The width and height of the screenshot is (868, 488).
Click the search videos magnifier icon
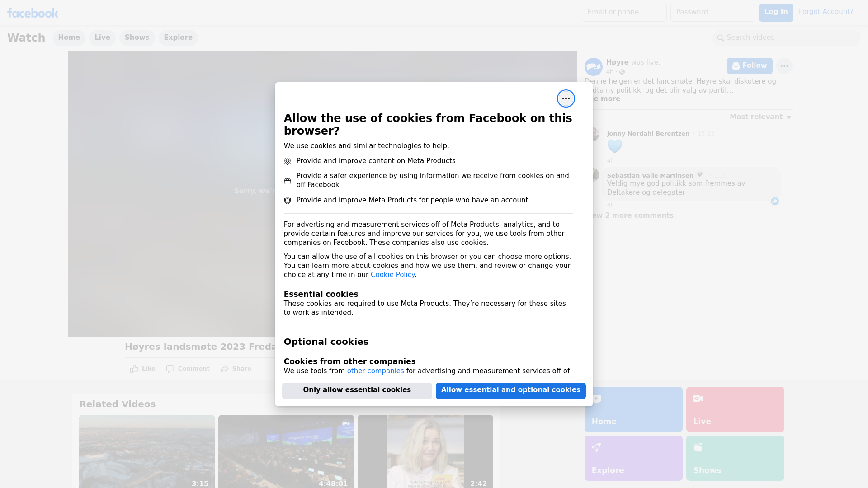pyautogui.click(x=720, y=38)
